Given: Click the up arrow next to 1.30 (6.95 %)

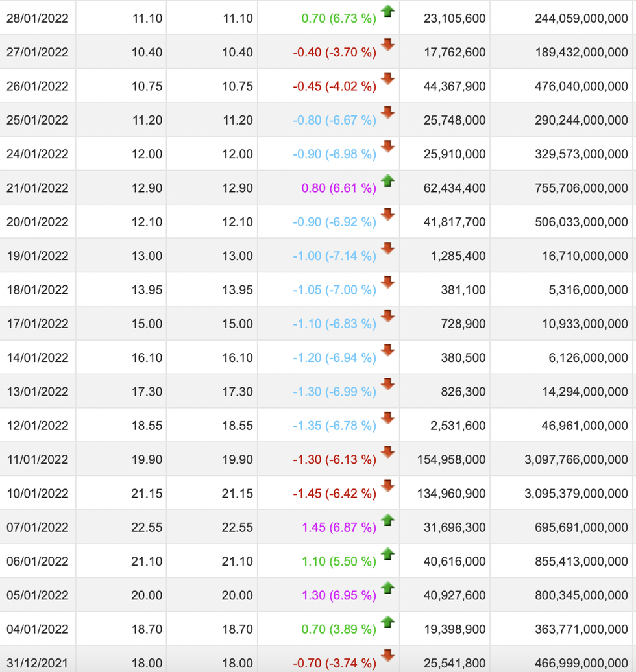Looking at the screenshot, I should pos(387,588).
